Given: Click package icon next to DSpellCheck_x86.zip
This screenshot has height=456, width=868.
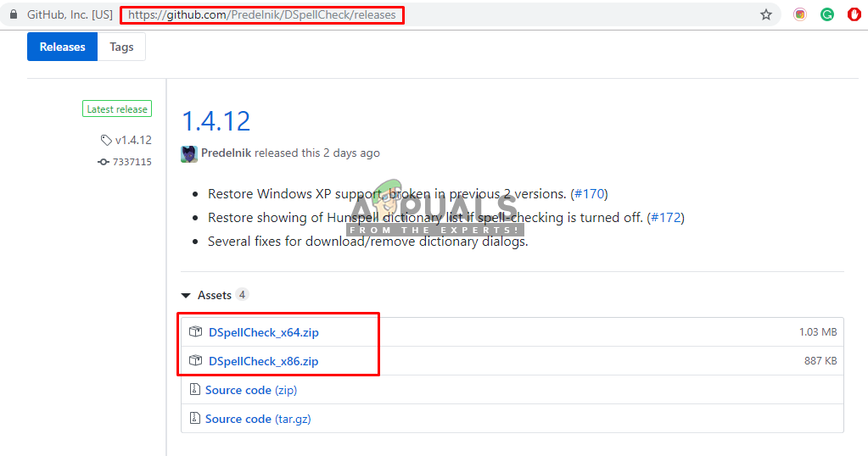Looking at the screenshot, I should pyautogui.click(x=195, y=360).
